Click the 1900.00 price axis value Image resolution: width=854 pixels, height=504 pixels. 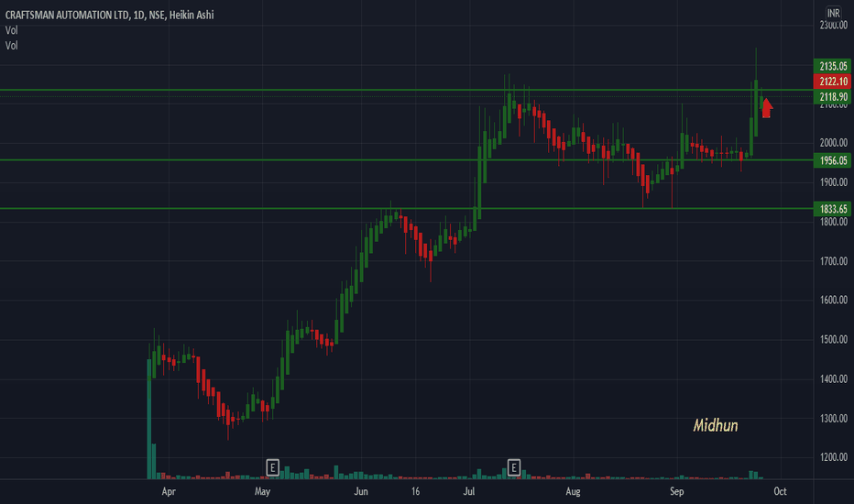coord(833,182)
